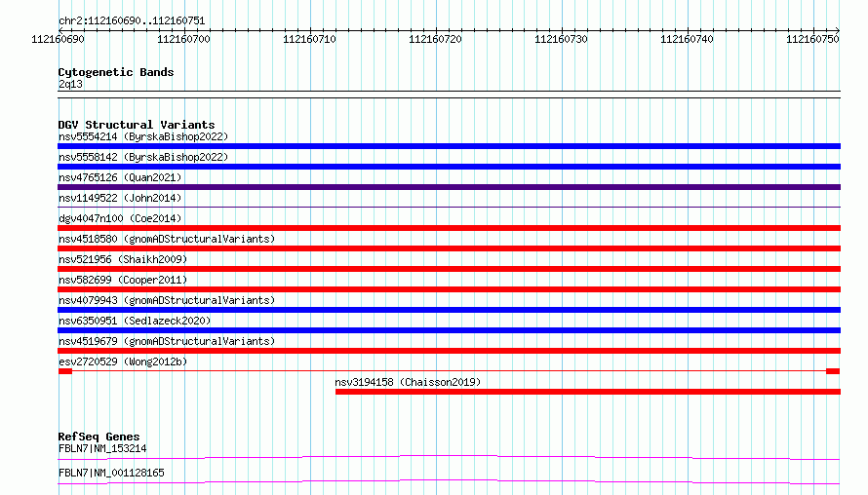
Task: Select the Cytogenetic Bands track title
Action: 116,72
